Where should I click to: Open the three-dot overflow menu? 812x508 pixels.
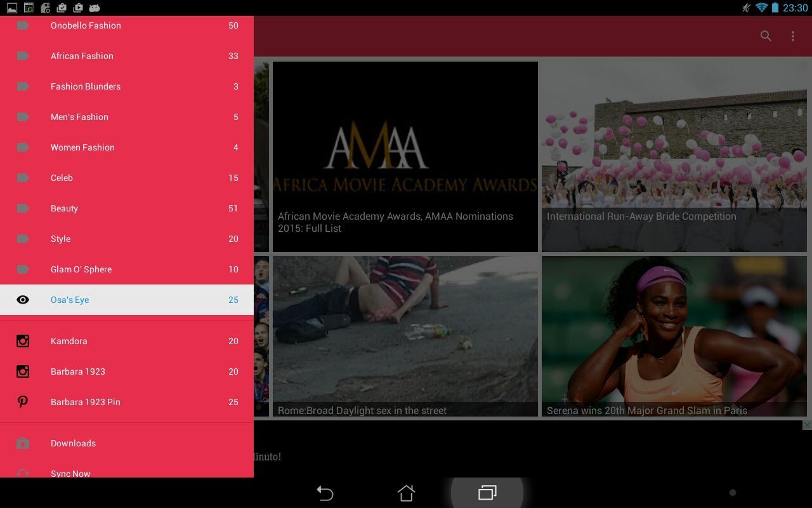(792, 36)
